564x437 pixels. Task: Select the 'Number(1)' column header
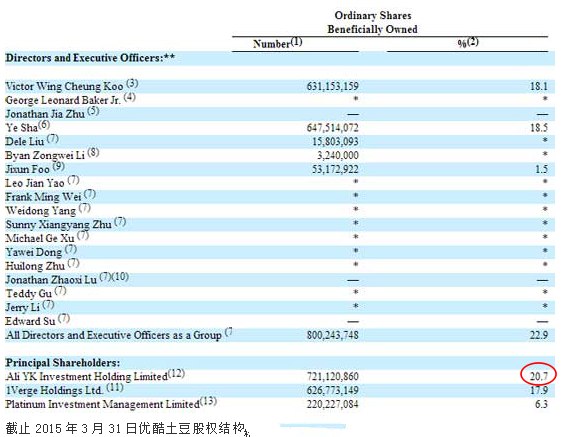[x=277, y=43]
